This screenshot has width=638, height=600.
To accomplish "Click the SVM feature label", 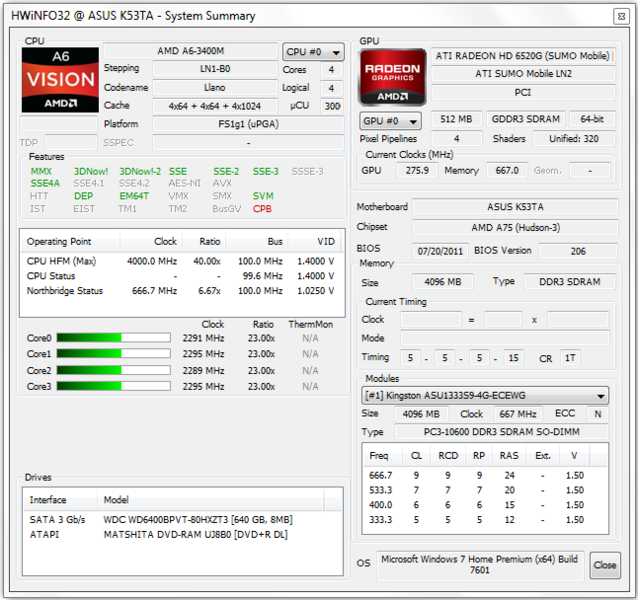I will click(263, 196).
